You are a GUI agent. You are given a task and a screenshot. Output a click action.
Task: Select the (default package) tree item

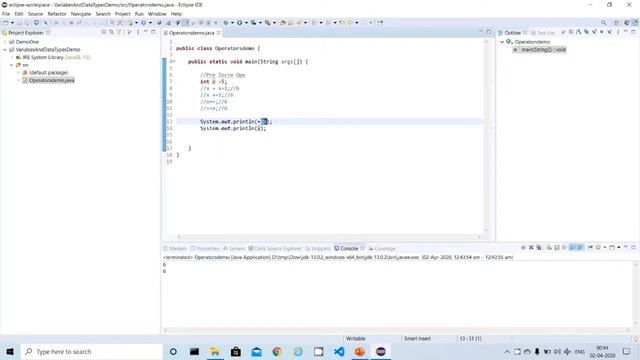click(x=48, y=73)
